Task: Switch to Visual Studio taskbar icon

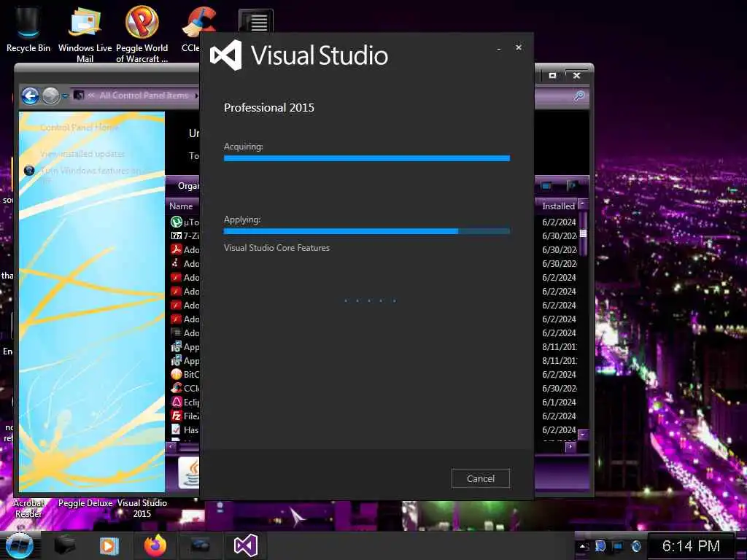Action: tap(246, 545)
